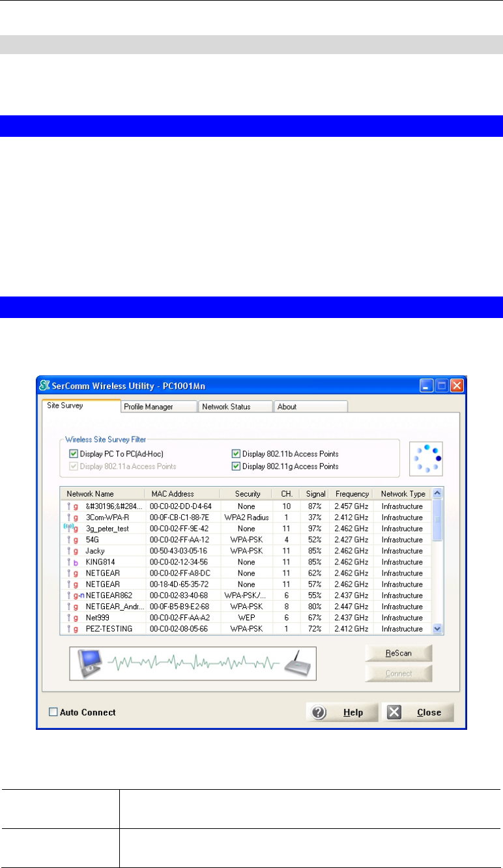Click the WPA2 Radius security cell
Screen dimensions: 503x868
tap(246, 517)
